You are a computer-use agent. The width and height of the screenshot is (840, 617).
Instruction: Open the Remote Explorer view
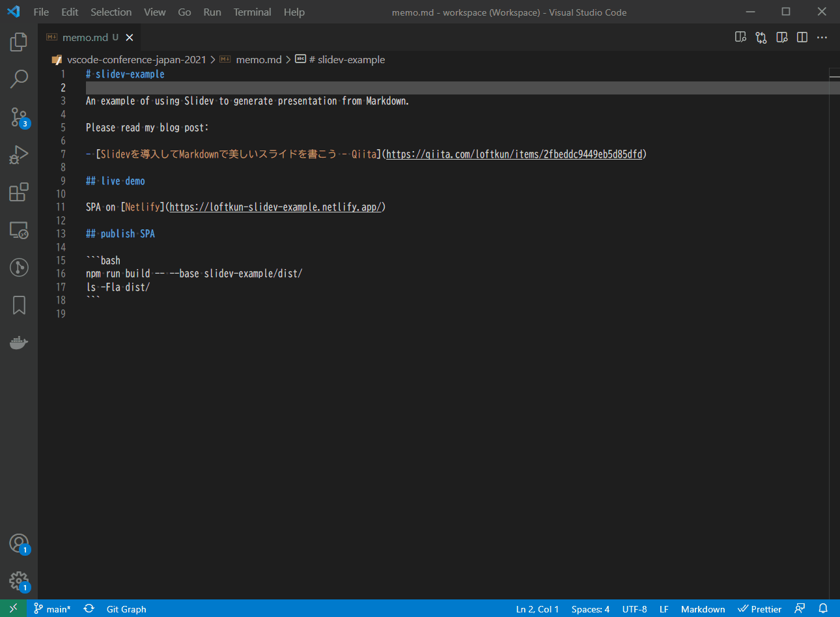[19, 230]
